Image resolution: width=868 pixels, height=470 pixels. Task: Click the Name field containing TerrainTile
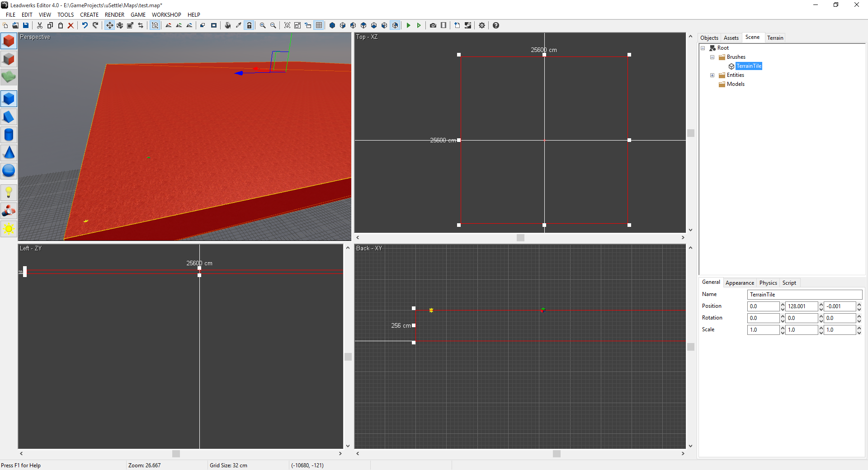tap(805, 295)
